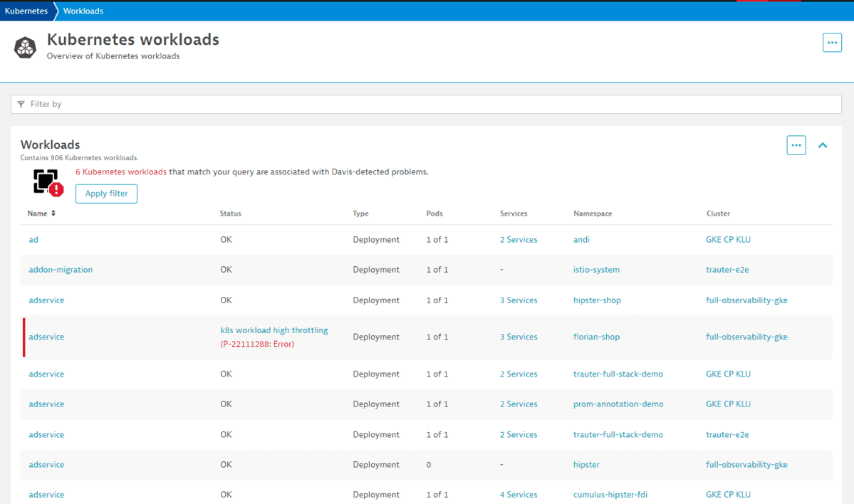This screenshot has width=854, height=504.
Task: Click the Apply filter button
Action: coord(106,193)
